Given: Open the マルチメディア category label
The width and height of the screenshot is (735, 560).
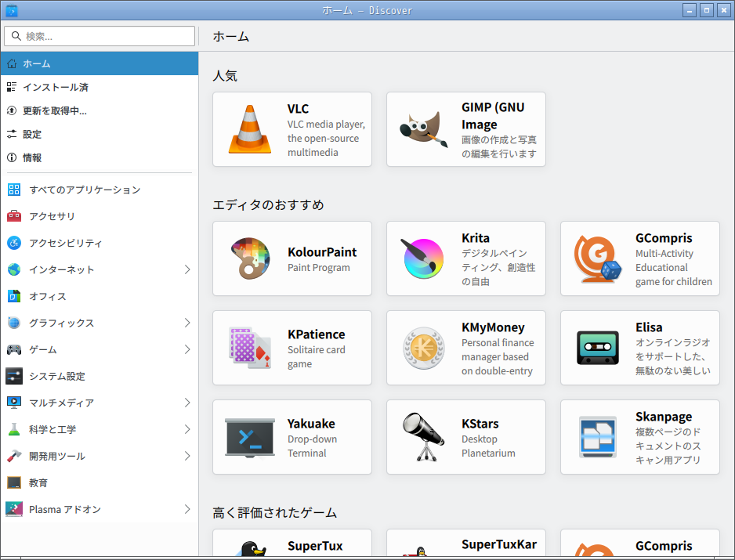Looking at the screenshot, I should pyautogui.click(x=61, y=403).
